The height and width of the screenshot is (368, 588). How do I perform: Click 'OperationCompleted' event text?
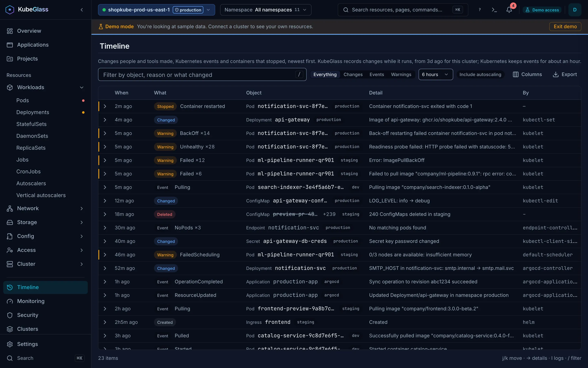199,282
